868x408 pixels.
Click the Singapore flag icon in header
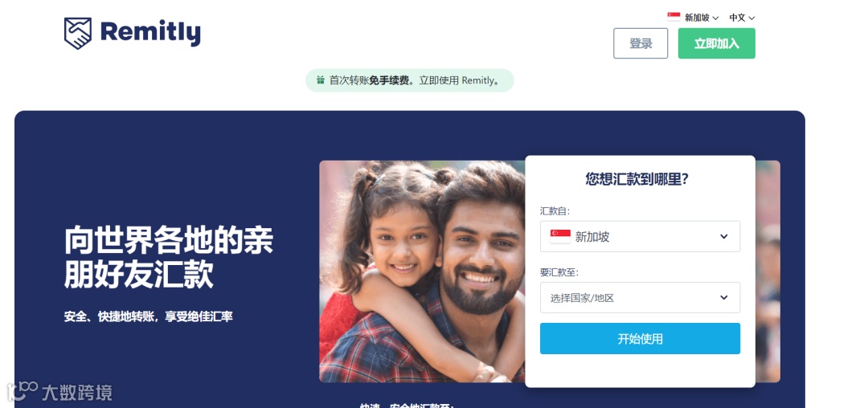(674, 17)
